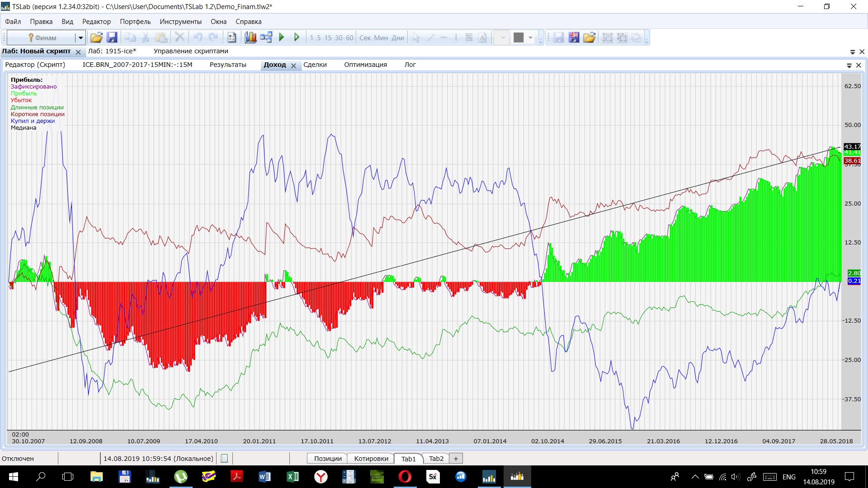Click the gray color swatch in toolbar
Image resolution: width=868 pixels, height=488 pixels.
519,38
